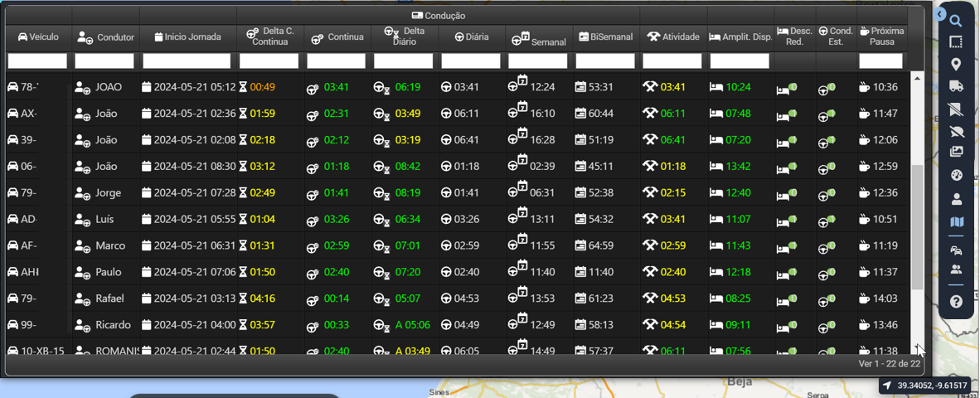
Task: Click the tools icon beside activity 04:54
Action: click(x=651, y=325)
